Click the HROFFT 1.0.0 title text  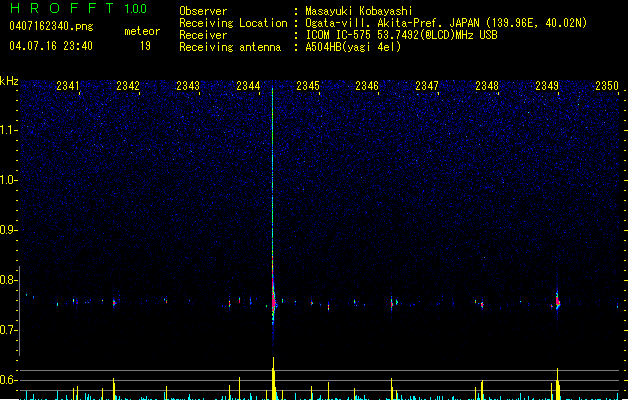coord(79,8)
